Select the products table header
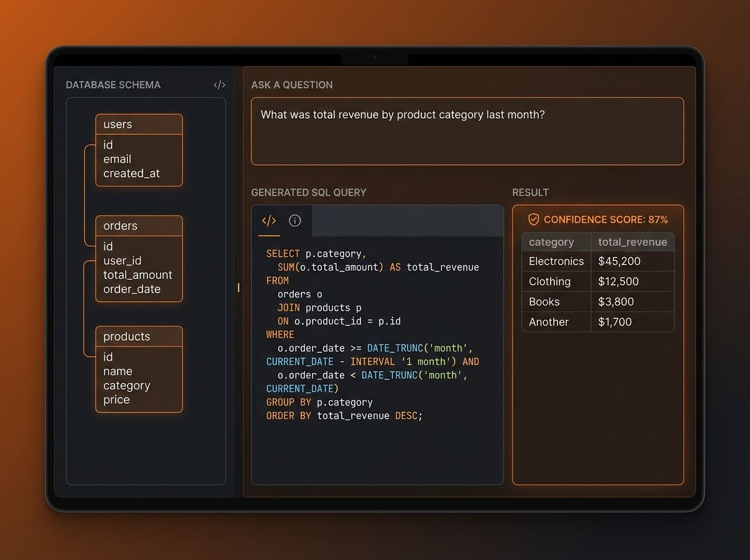Viewport: 750px width, 560px height. pyautogui.click(x=139, y=336)
